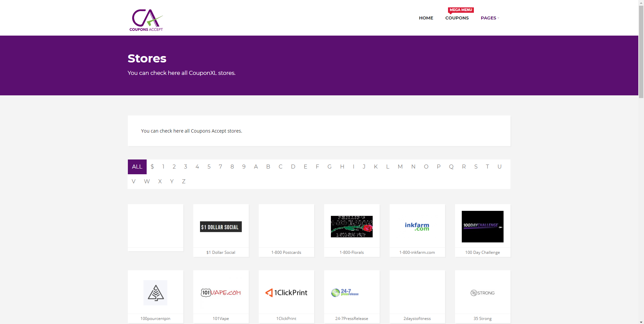
Task: Open the 1ClickPrint logo
Action: [x=286, y=293]
